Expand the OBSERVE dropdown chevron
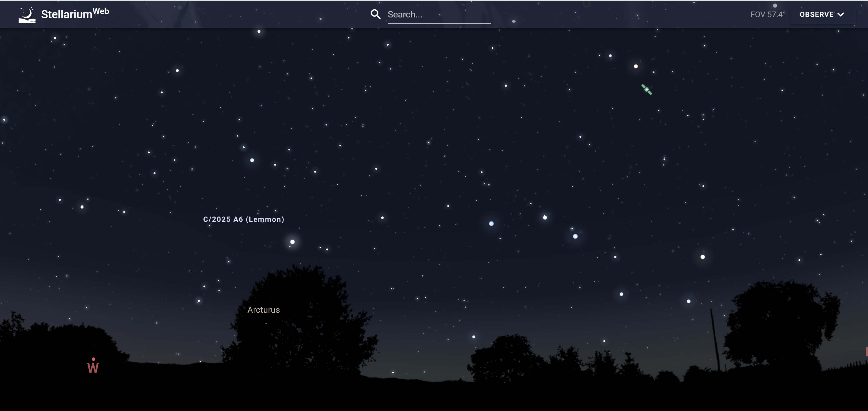868x411 pixels. (841, 14)
